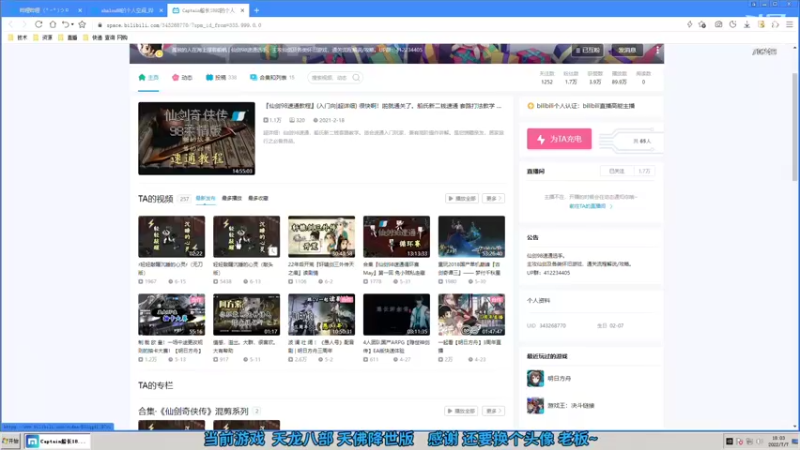Viewport: 800px width, 450px height.
Task: Click the 已互粉 follow button
Action: click(x=588, y=50)
